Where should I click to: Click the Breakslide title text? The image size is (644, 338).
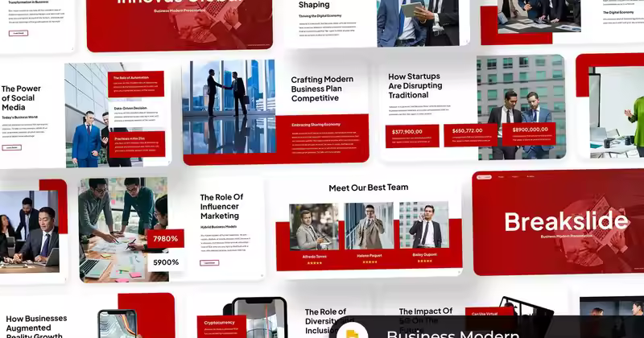(567, 221)
